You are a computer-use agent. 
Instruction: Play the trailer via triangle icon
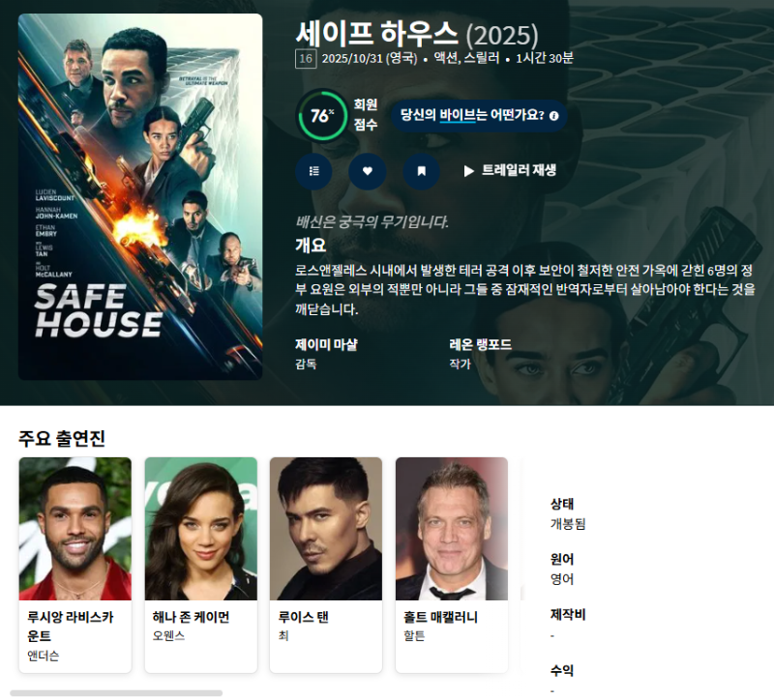(468, 171)
